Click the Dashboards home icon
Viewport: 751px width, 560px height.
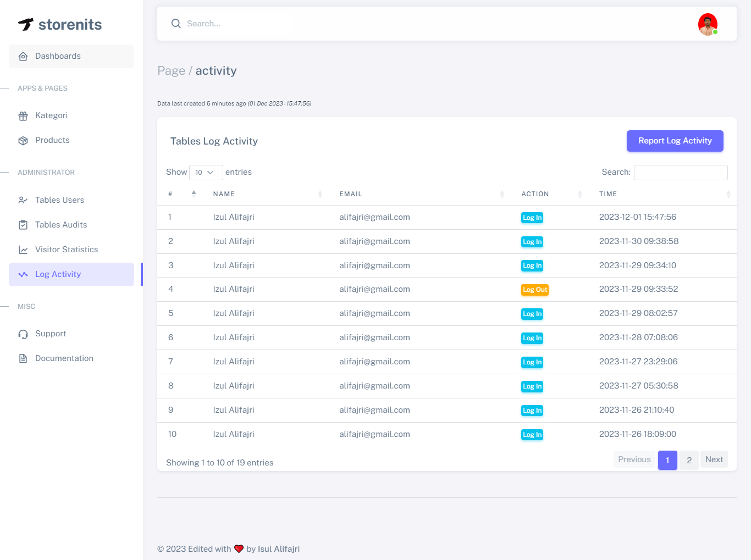(23, 56)
